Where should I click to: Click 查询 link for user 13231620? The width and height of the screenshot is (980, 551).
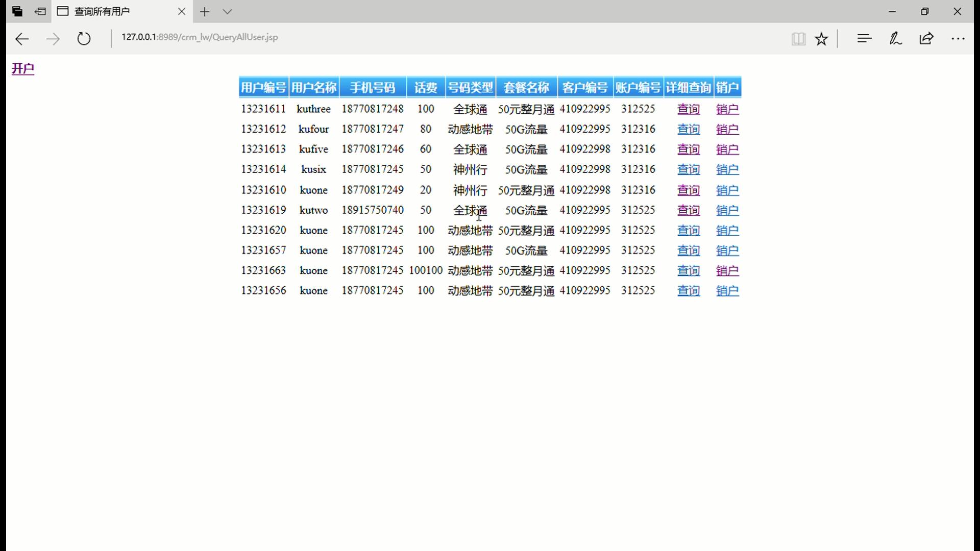(x=689, y=231)
